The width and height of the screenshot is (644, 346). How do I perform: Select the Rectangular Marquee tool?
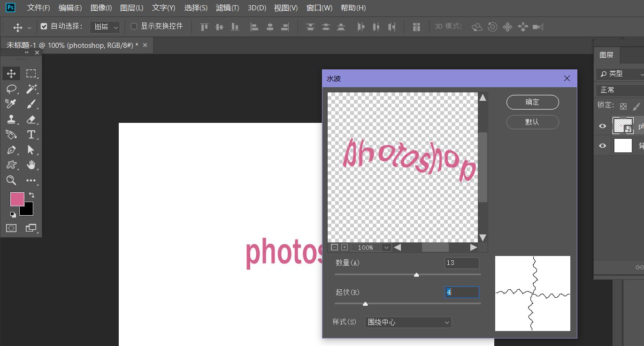(31, 74)
